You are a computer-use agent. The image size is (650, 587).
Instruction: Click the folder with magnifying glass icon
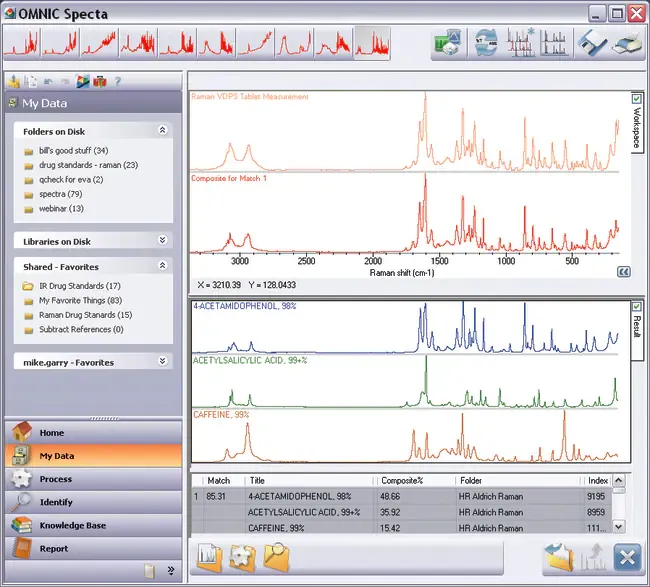[276, 557]
